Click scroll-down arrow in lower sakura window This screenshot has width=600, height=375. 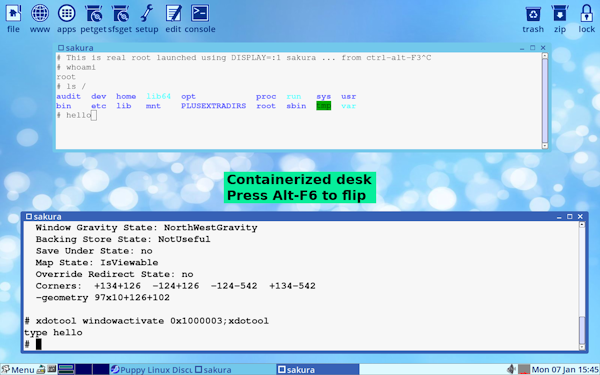click(582, 347)
